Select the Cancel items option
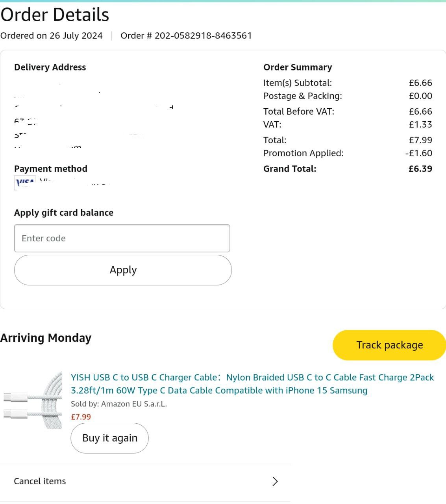The image size is (446, 504). [x=40, y=481]
